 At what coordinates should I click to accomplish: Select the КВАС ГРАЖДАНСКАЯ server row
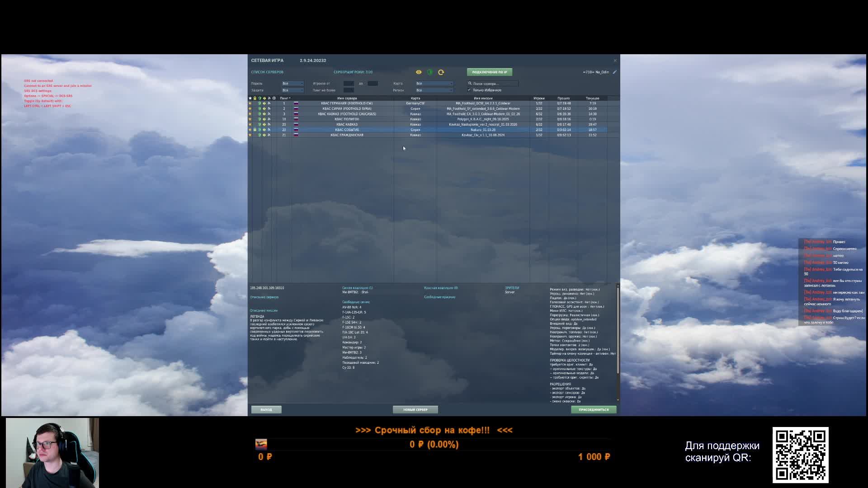(x=347, y=135)
